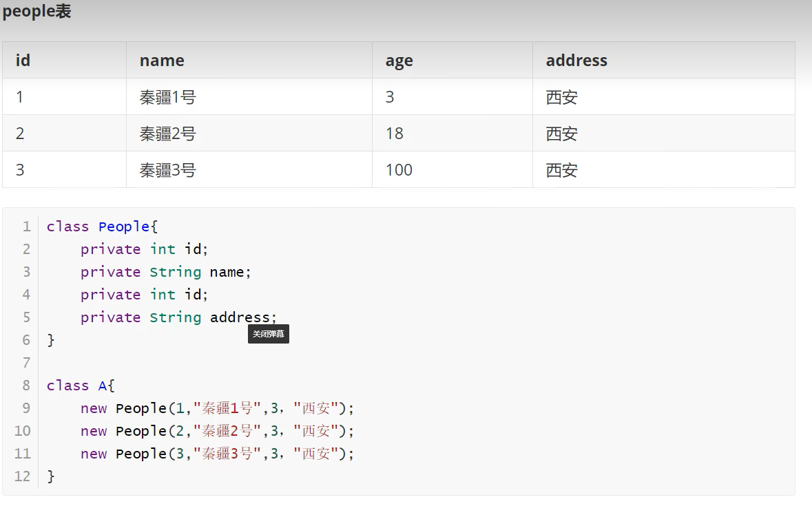Click the String address declaration line
The width and height of the screenshot is (812, 506).
tap(178, 317)
